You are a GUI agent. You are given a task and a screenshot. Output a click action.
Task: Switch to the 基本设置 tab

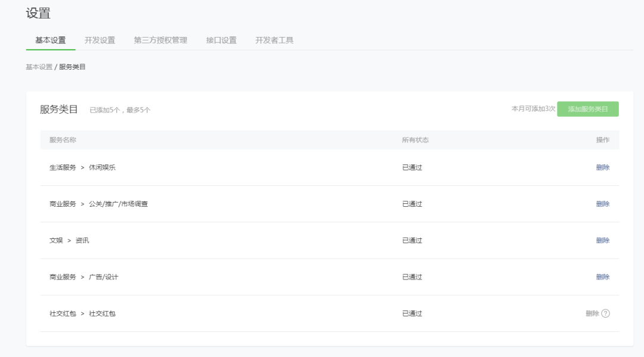pos(51,40)
